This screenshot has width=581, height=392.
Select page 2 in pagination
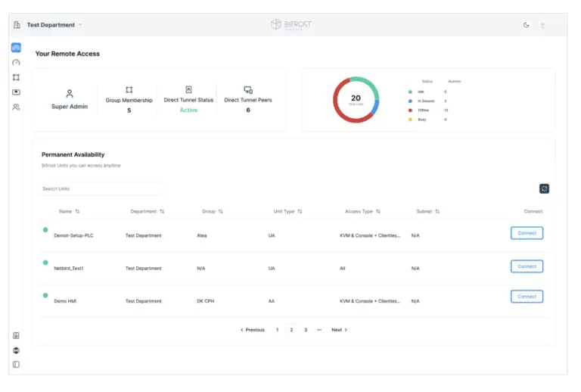coord(291,330)
